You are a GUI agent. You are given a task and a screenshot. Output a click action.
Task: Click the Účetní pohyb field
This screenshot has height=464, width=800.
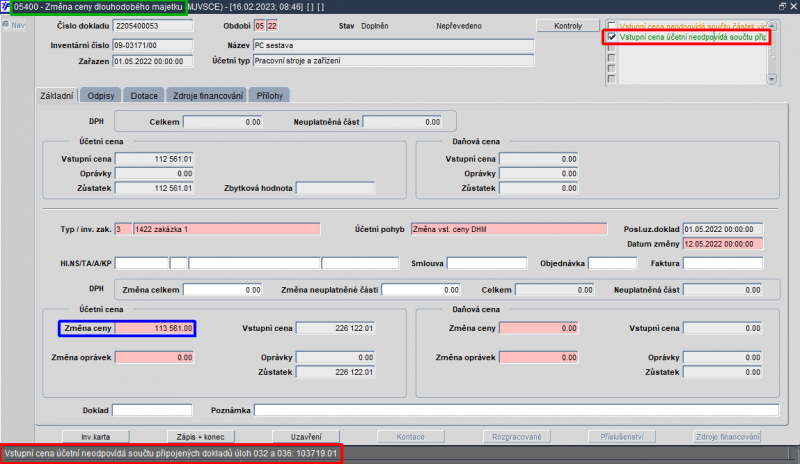[x=509, y=229]
